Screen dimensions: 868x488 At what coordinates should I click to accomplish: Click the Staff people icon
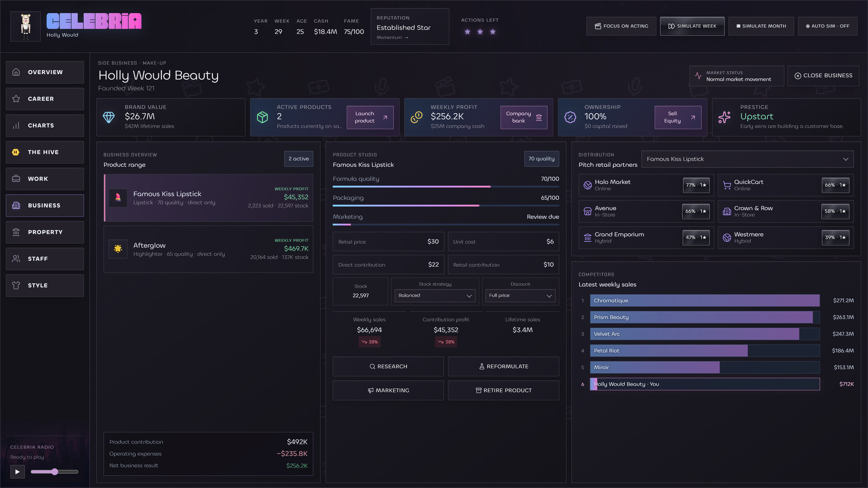[16, 259]
